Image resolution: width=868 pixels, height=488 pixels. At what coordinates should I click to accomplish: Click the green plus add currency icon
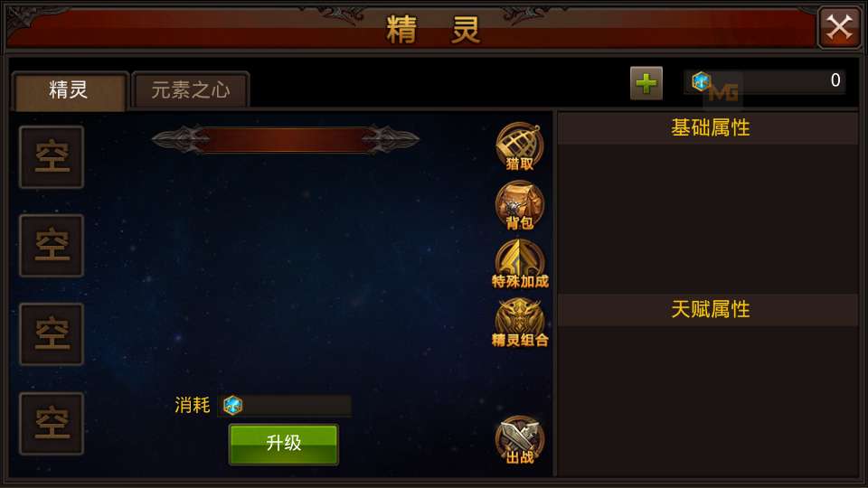coord(646,83)
